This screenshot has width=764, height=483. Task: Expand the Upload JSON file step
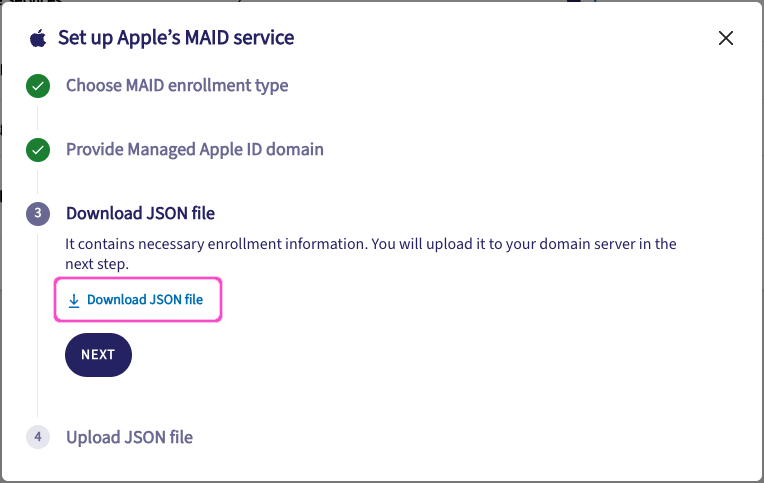(x=129, y=437)
